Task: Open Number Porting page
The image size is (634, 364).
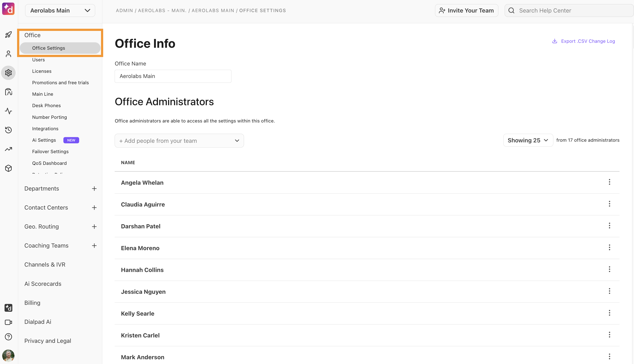Action: click(50, 117)
